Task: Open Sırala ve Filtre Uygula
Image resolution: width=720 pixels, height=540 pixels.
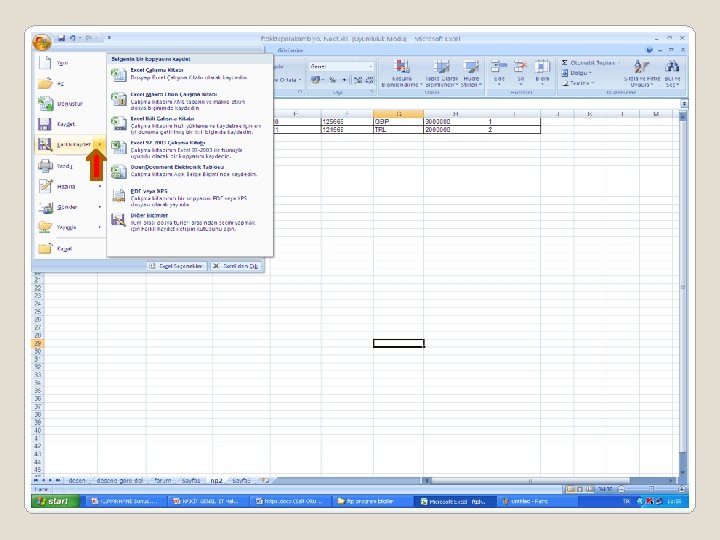Action: tap(641, 73)
